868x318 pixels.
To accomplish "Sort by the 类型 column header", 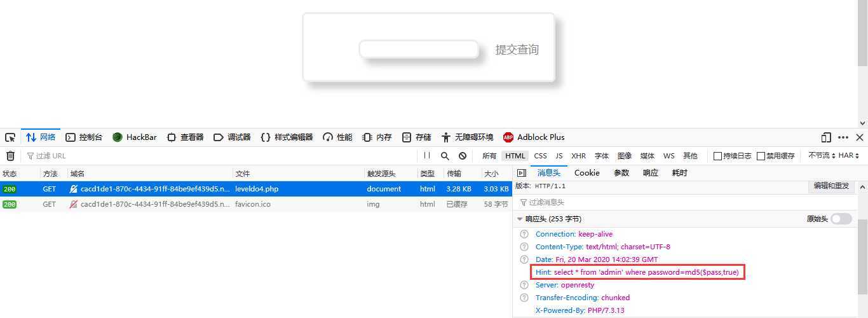I will [431, 173].
